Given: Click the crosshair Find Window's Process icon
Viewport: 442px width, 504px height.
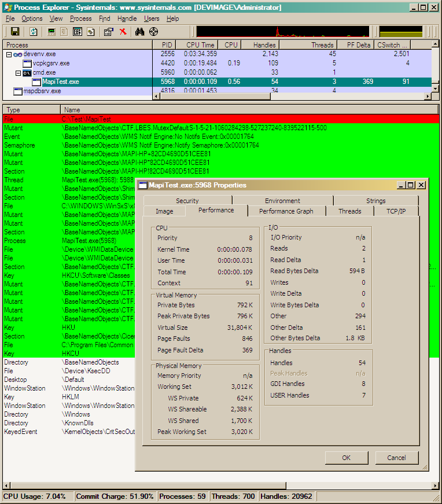Looking at the screenshot, I should (x=154, y=31).
